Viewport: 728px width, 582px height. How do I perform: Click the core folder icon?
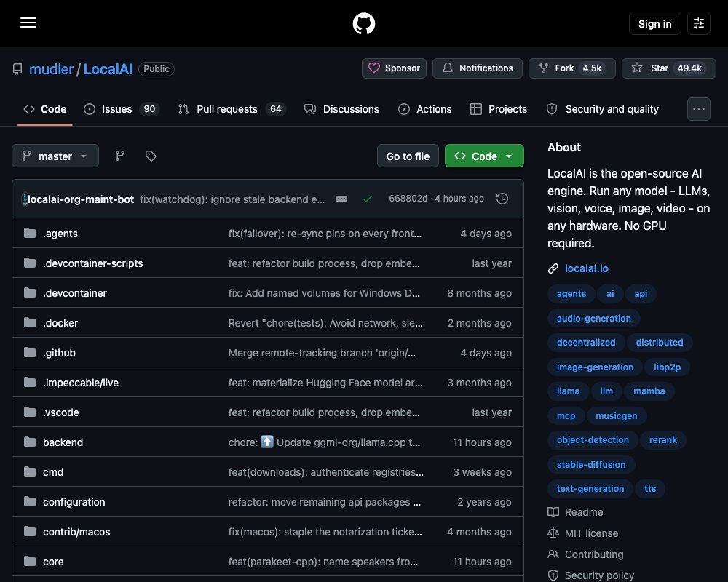(x=30, y=561)
